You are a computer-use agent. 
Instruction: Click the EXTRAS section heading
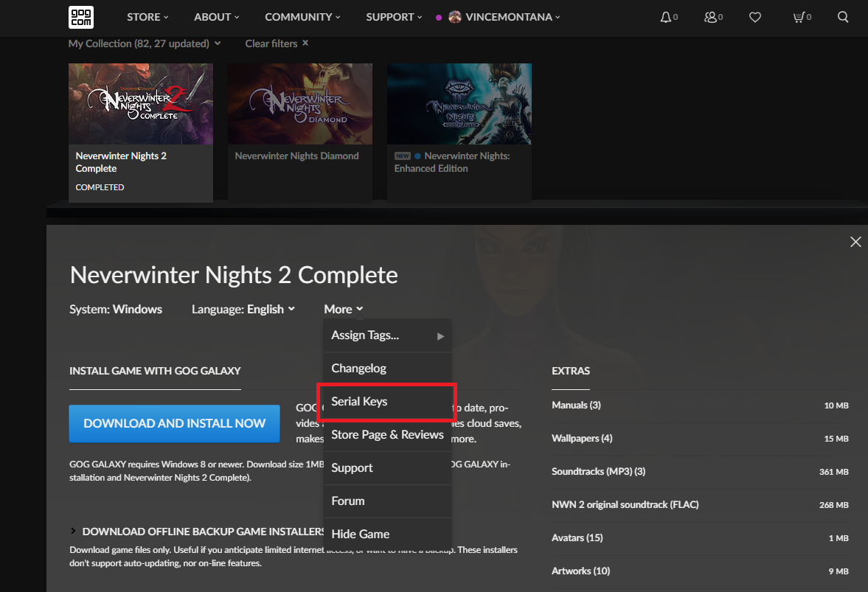[x=571, y=372]
